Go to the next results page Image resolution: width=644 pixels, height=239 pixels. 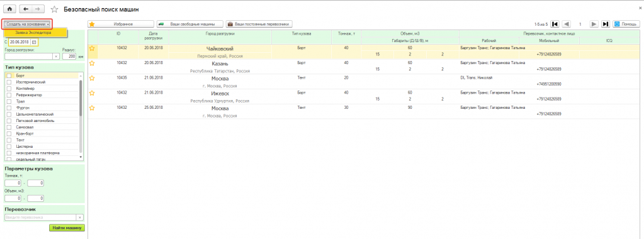(x=594, y=25)
